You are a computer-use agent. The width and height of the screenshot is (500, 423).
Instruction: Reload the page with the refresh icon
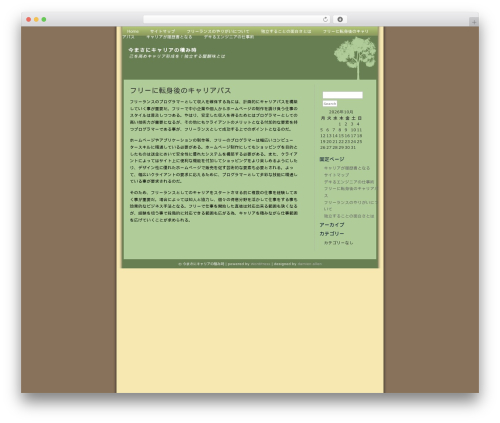click(x=325, y=19)
